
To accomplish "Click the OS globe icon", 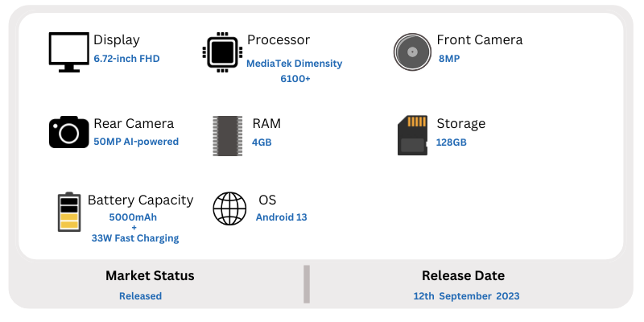I will pyautogui.click(x=229, y=208).
